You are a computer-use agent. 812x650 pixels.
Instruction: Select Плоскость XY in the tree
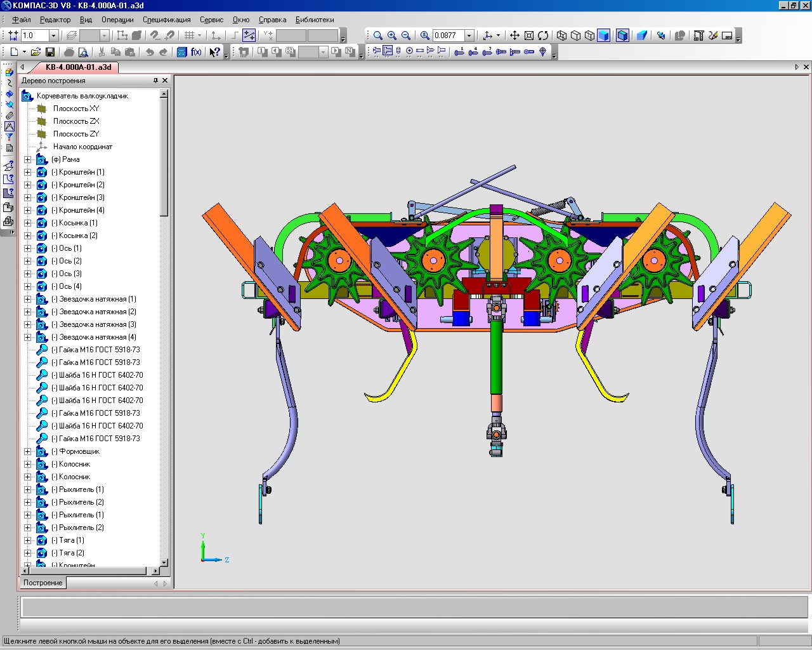pos(76,109)
